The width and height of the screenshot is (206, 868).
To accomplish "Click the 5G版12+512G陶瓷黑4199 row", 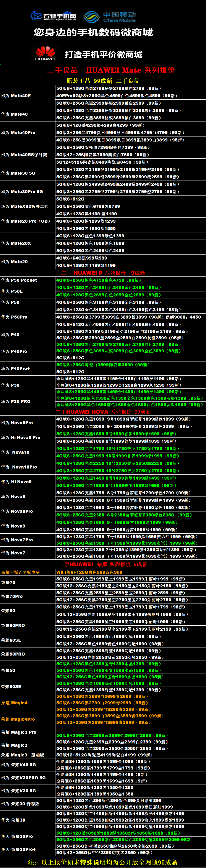I will tap(131, 755).
